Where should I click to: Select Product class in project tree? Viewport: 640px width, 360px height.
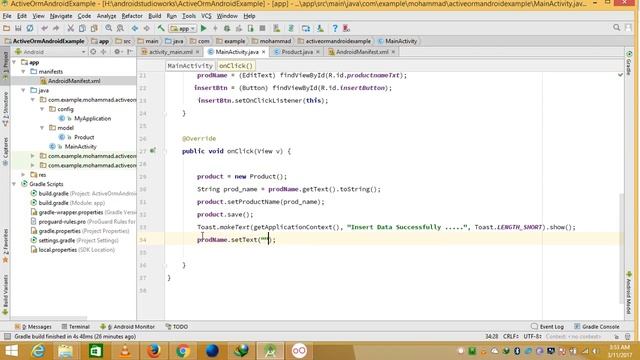(x=84, y=137)
